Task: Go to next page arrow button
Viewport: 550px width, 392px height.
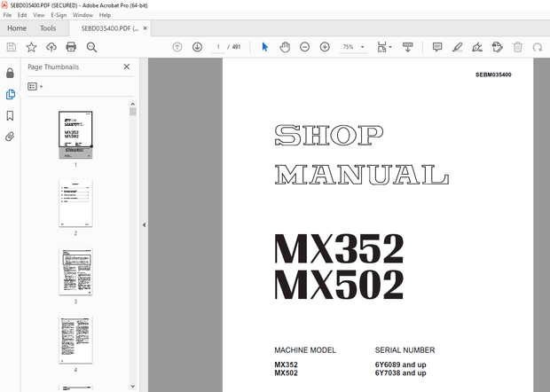Action: click(197, 47)
